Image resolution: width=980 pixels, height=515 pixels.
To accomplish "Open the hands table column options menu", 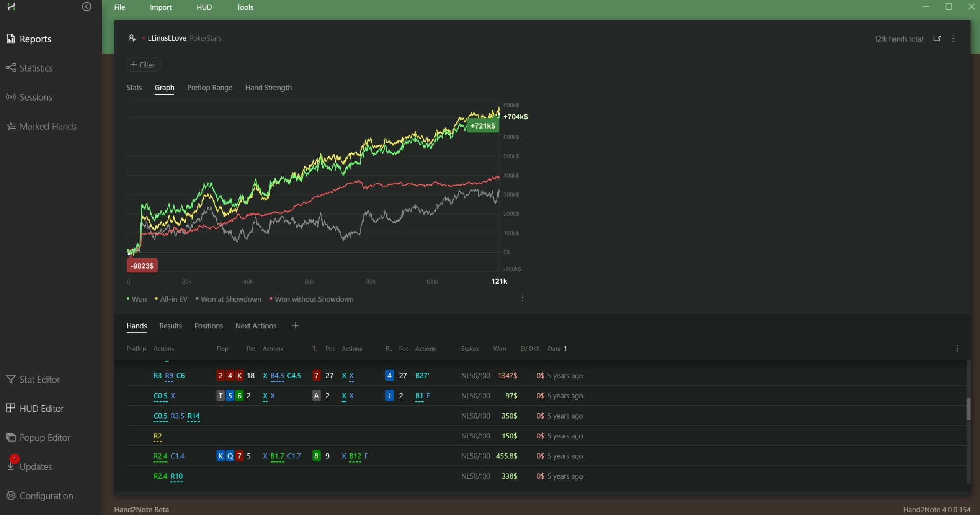I will pos(957,349).
